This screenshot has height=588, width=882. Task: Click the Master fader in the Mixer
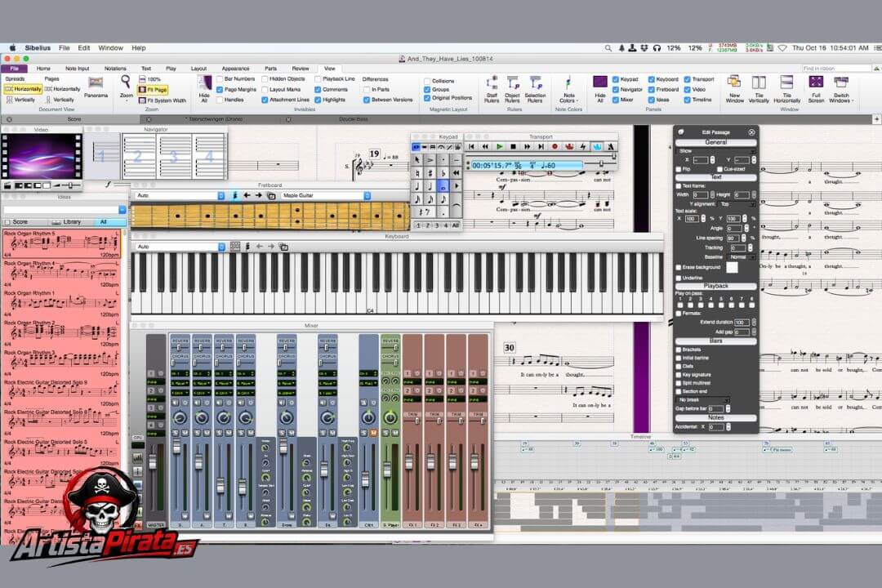tap(152, 462)
